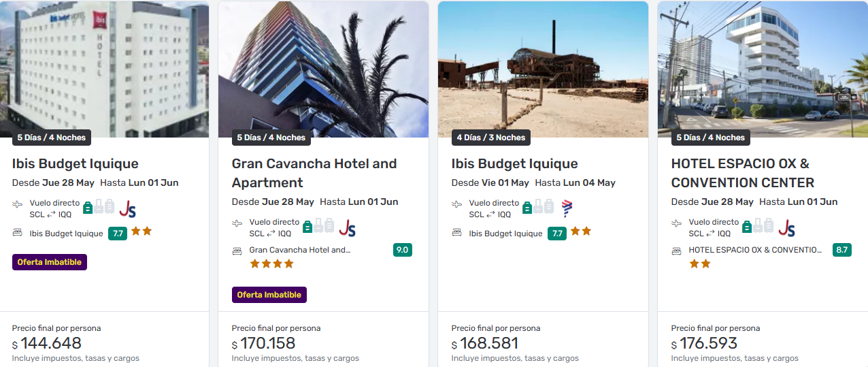
Task: Click the baggage icons on the 4 Días Ibis card
Action: click(537, 207)
